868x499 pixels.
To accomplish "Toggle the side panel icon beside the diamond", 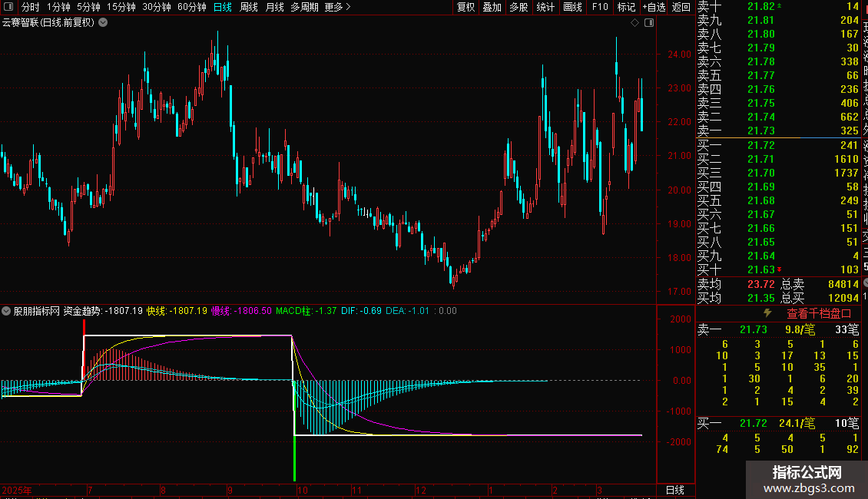I will coord(649,23).
